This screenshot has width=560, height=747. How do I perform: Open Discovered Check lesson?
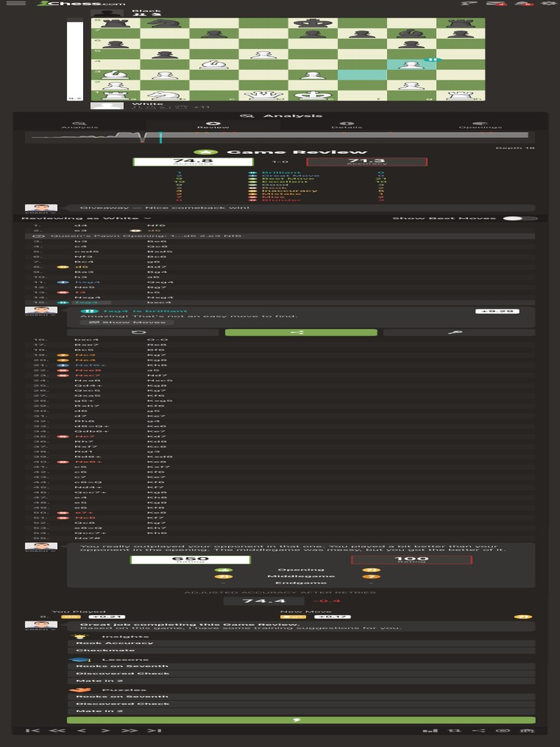(x=301, y=673)
